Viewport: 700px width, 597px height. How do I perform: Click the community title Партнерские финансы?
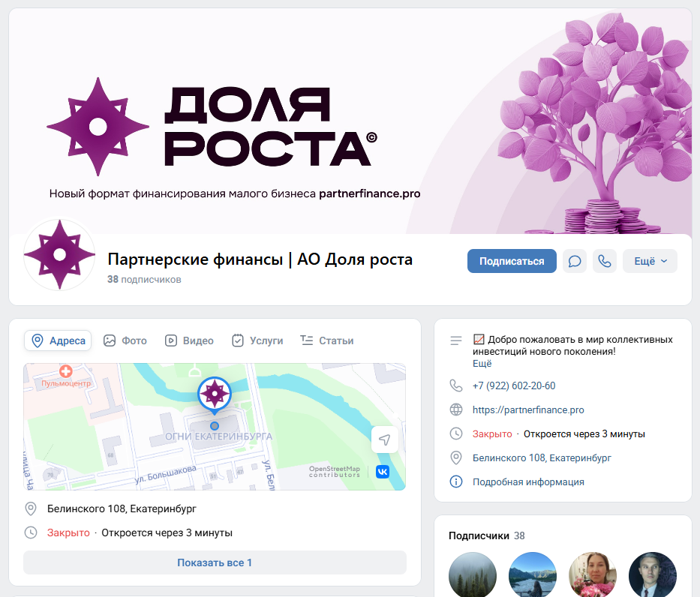260,259
